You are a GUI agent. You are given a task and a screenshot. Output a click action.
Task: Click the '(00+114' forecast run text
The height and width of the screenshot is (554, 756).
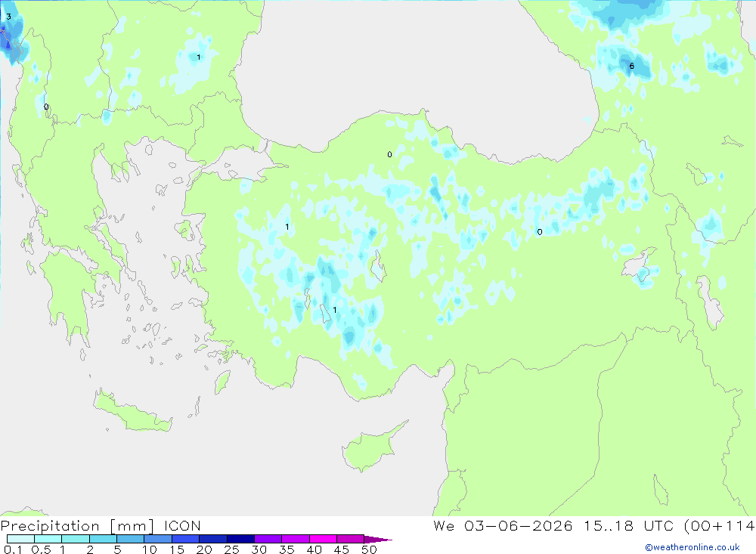[720, 526]
